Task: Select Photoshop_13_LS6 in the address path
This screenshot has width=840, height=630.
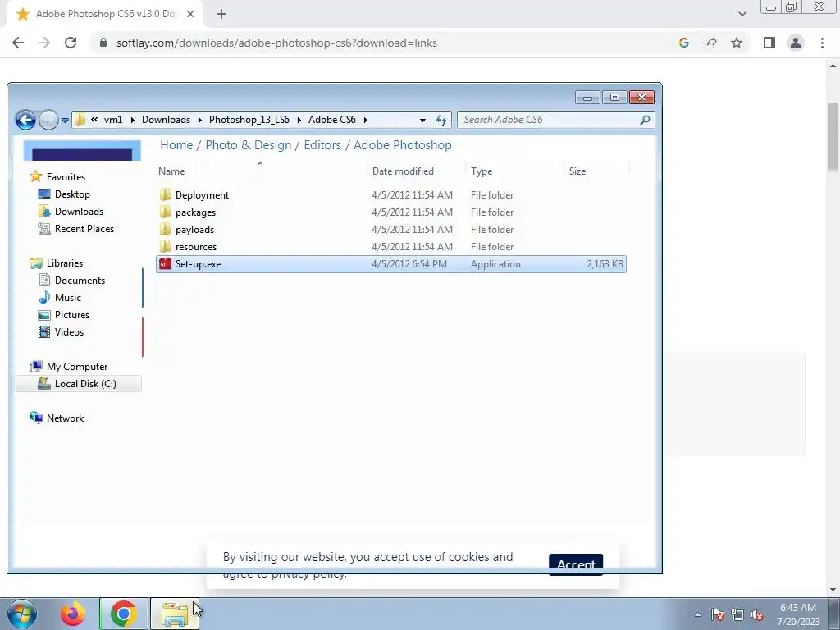Action: 249,120
